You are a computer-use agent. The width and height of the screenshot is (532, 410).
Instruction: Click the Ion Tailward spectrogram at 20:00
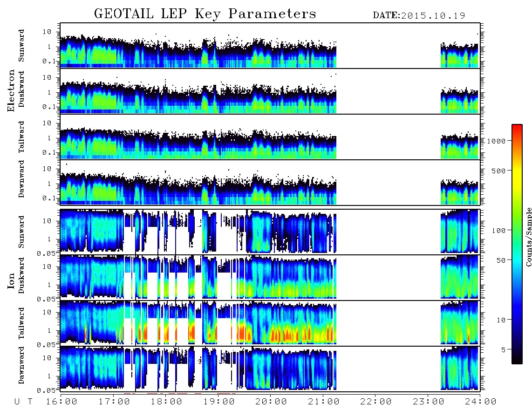[x=270, y=323]
